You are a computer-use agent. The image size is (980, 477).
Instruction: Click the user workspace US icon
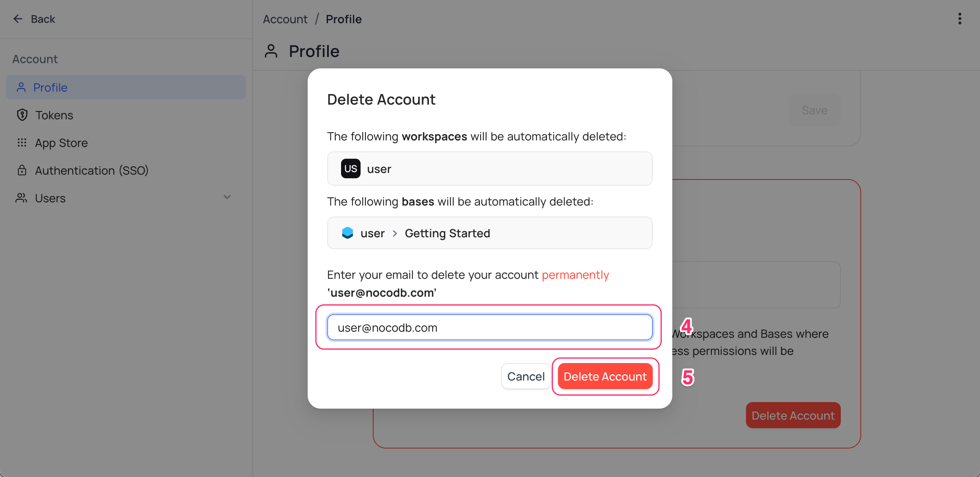tap(351, 168)
